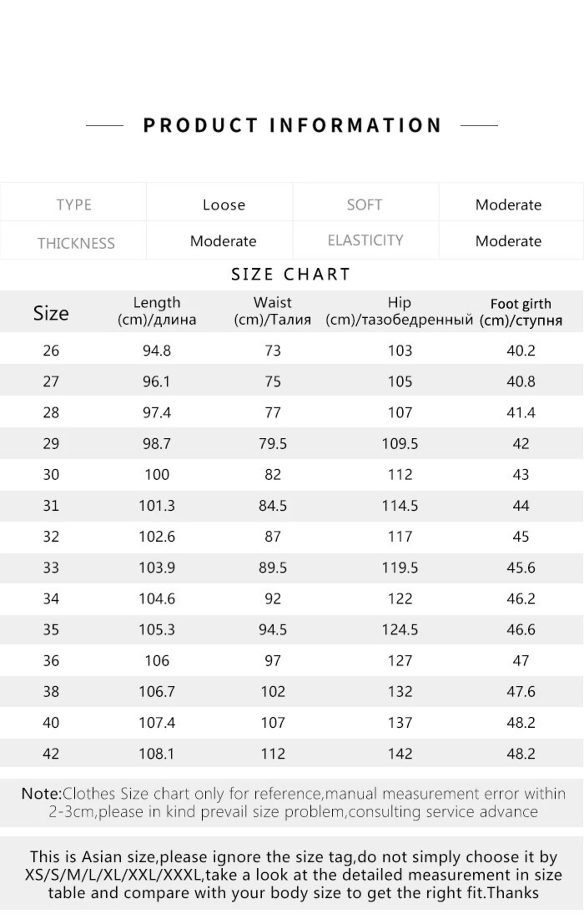The height and width of the screenshot is (924, 584).
Task: Select the Asian size notice text
Action: click(x=293, y=875)
